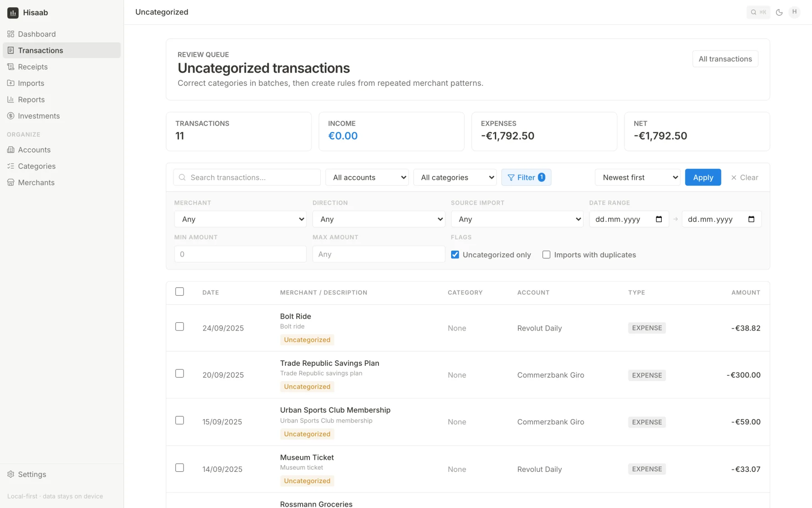Screen dimensions: 812x508
Task: Open the Source Import filter dropdown
Action: 517,219
